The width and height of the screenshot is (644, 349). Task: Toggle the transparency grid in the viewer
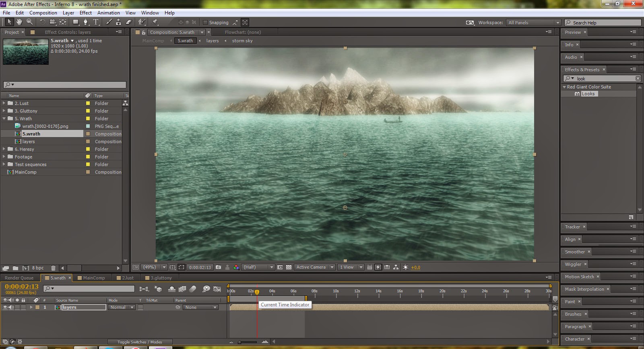[x=289, y=267]
